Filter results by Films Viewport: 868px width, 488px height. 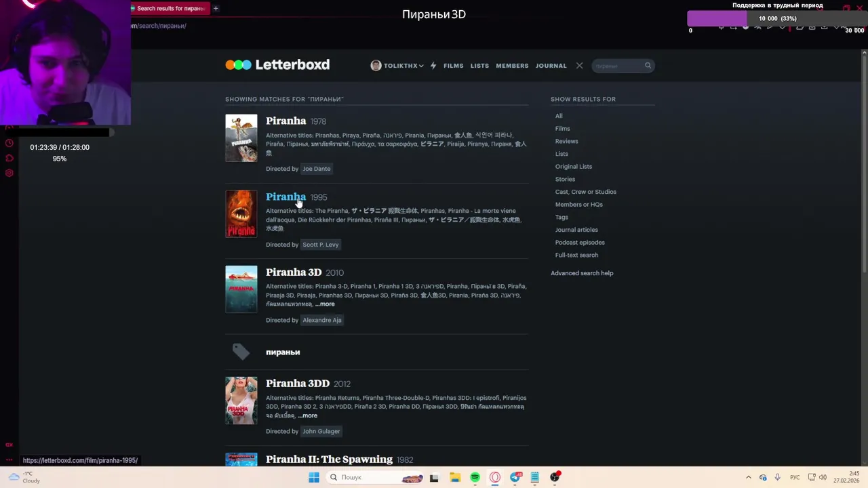tap(563, 129)
